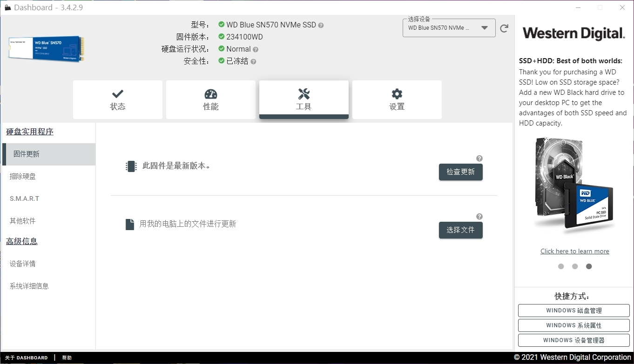Select the 工具 tab
This screenshot has height=364, width=634.
pyautogui.click(x=304, y=99)
